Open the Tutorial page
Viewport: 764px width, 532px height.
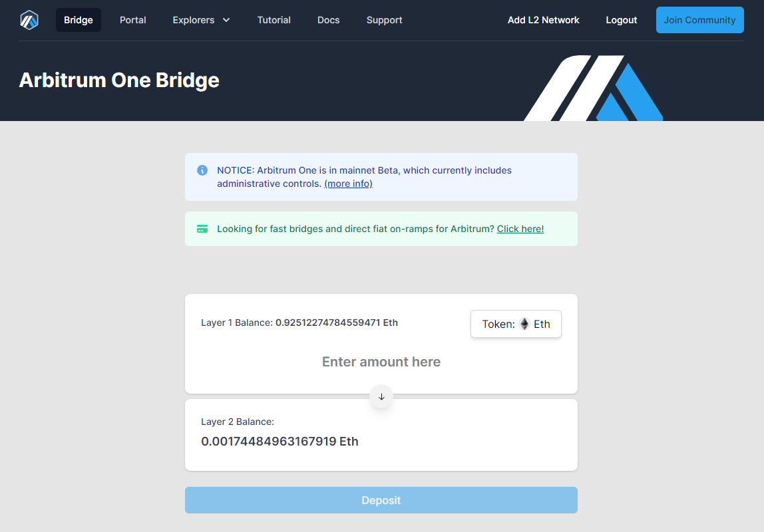point(274,20)
